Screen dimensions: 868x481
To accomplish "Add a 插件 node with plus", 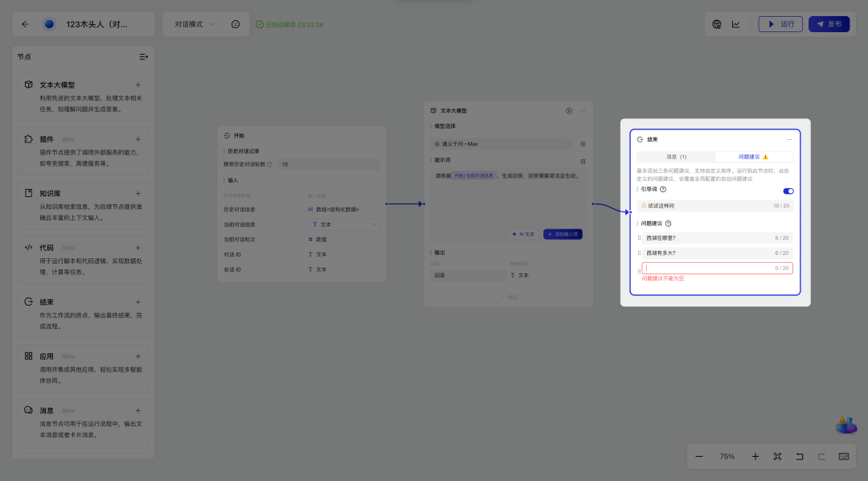I will point(138,139).
